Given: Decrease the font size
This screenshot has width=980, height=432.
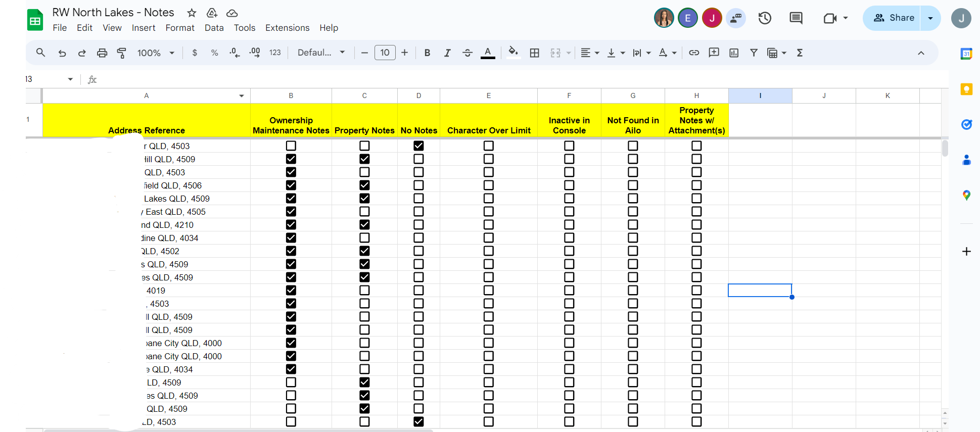Looking at the screenshot, I should pos(364,53).
